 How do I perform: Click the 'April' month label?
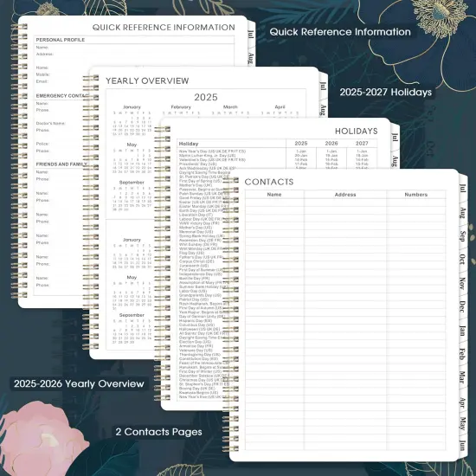click(280, 106)
